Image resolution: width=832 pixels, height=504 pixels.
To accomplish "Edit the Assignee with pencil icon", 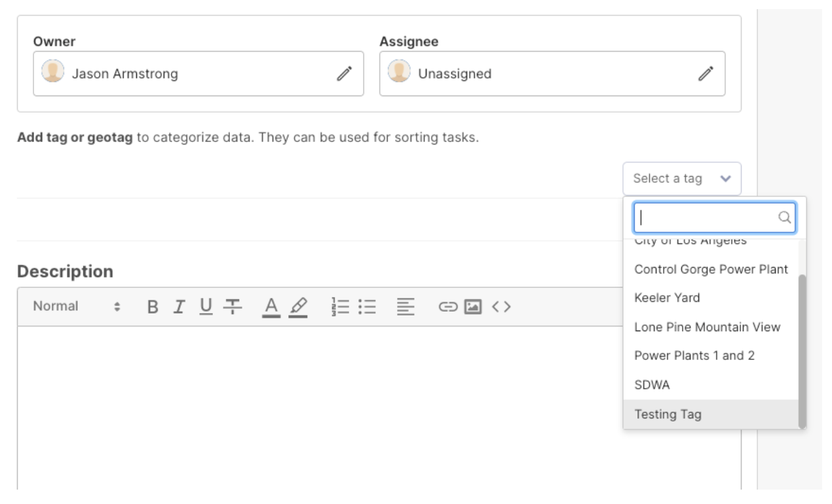I will point(706,73).
